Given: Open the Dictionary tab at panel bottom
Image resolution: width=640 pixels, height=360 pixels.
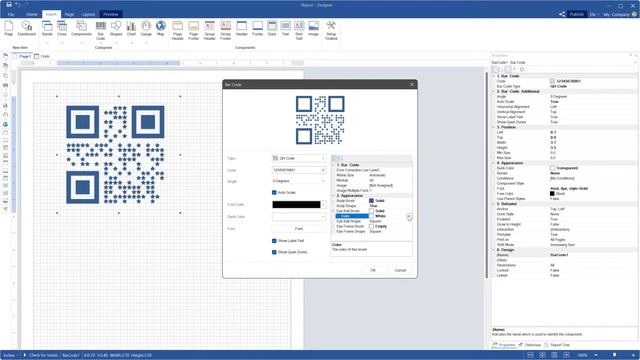Looking at the screenshot, I should point(530,345).
